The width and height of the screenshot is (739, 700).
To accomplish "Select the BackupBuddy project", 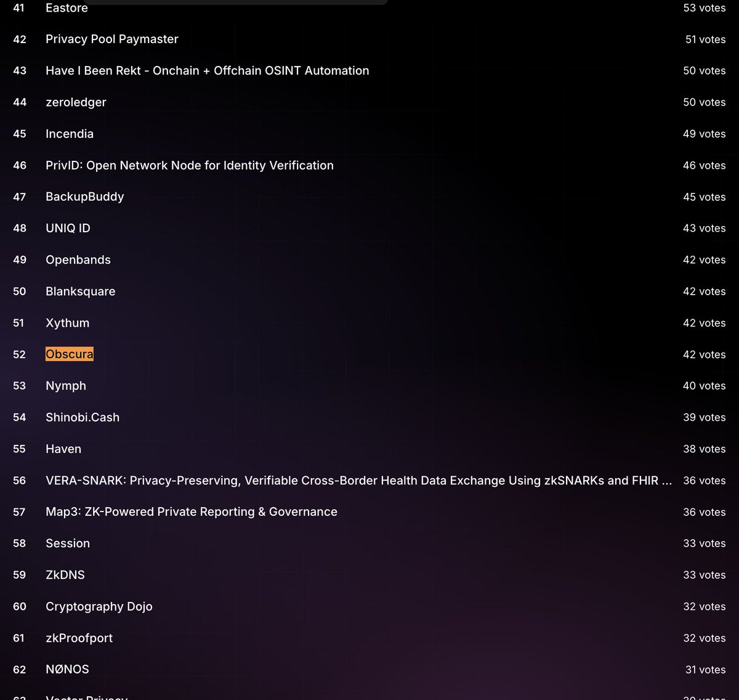I will click(85, 197).
